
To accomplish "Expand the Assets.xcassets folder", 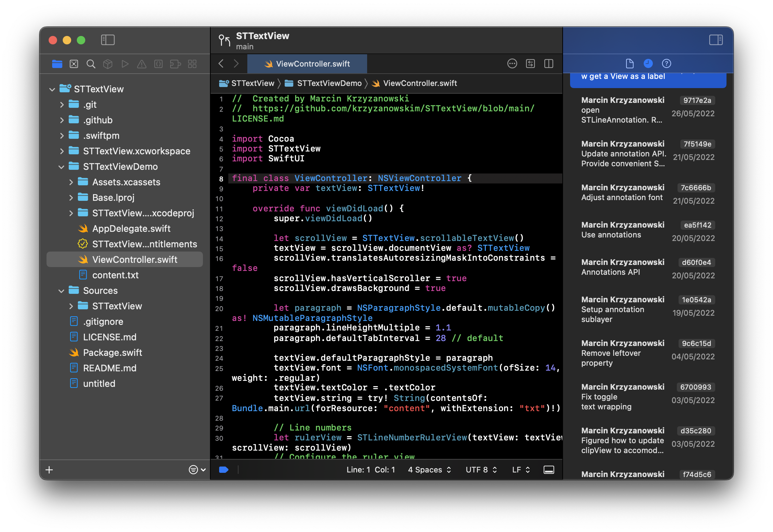I will (x=71, y=182).
